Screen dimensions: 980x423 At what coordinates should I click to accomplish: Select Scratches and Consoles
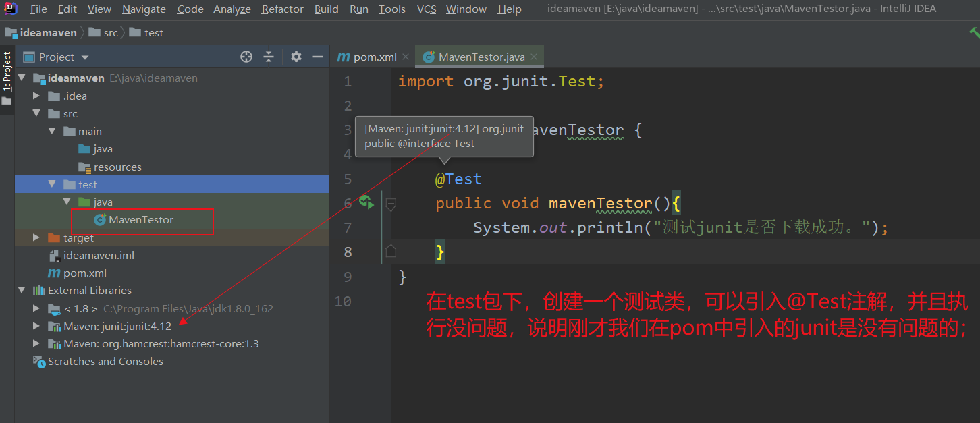98,361
